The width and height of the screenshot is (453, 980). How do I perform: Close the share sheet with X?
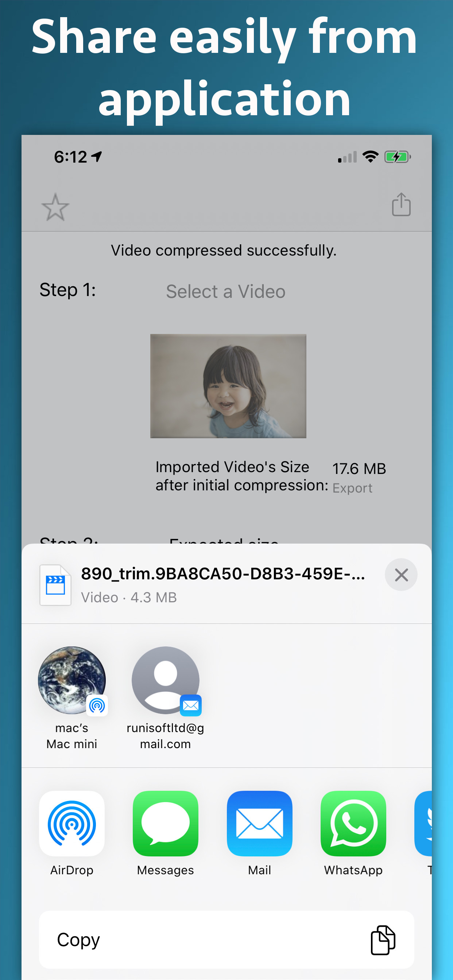point(401,575)
